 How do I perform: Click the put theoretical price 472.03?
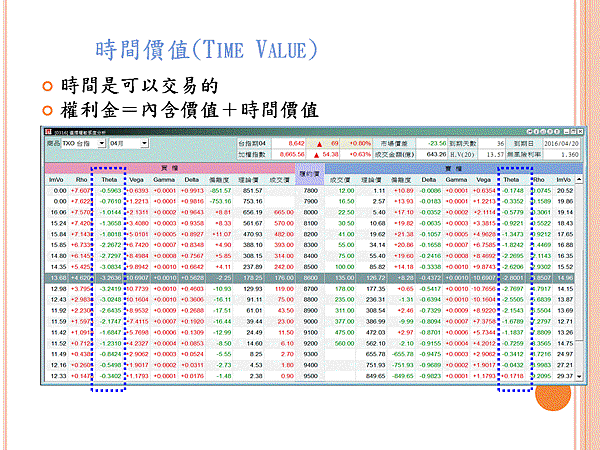[375, 333]
